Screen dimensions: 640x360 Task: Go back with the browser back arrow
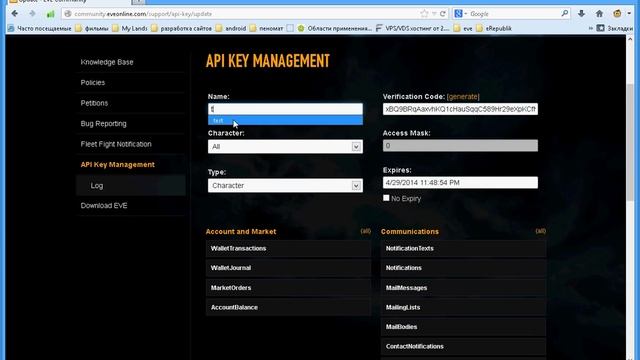(x=15, y=13)
